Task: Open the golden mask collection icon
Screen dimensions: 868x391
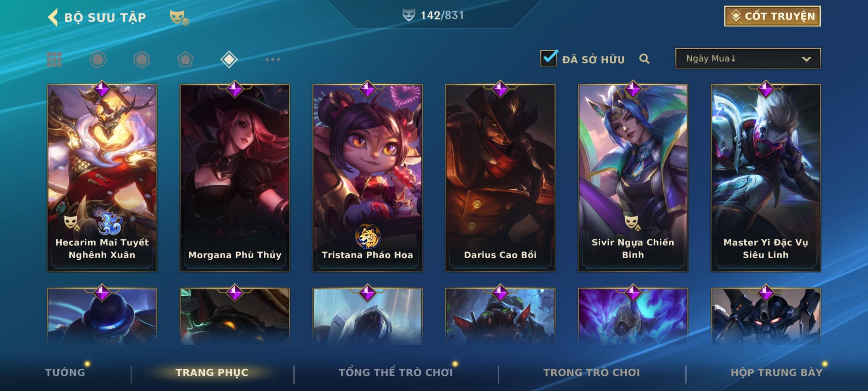Action: [x=179, y=17]
